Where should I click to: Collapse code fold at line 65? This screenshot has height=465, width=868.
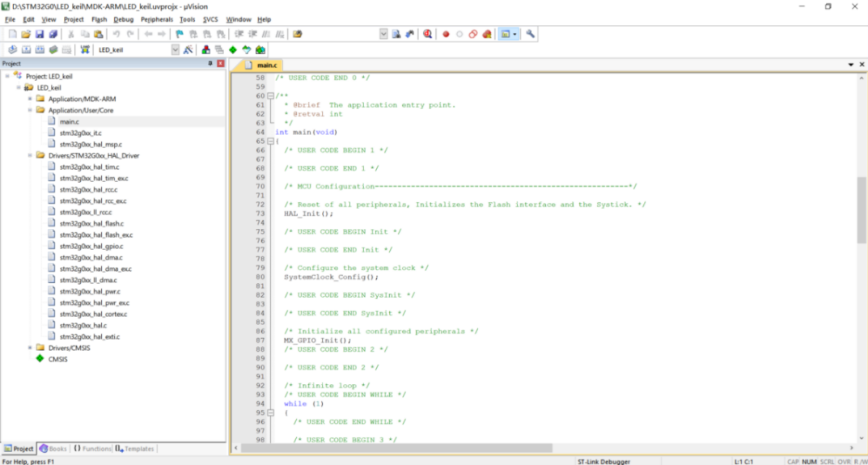click(x=270, y=142)
